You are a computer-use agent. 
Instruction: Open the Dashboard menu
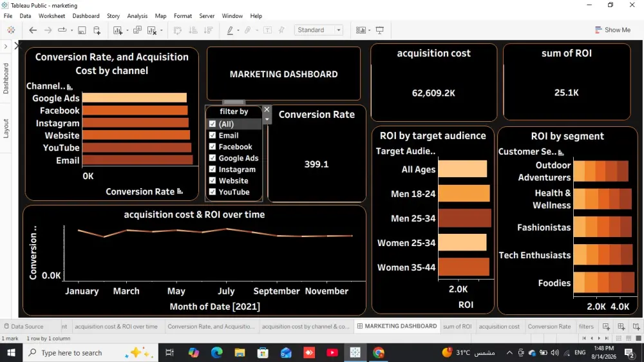(x=86, y=16)
